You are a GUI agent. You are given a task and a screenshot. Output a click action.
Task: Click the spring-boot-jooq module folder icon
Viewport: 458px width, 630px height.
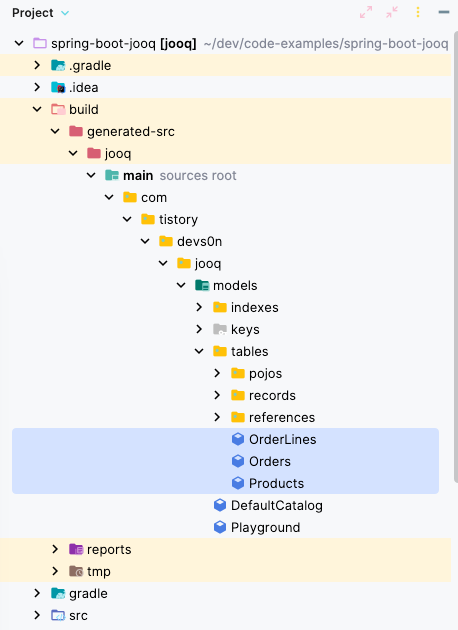point(39,43)
